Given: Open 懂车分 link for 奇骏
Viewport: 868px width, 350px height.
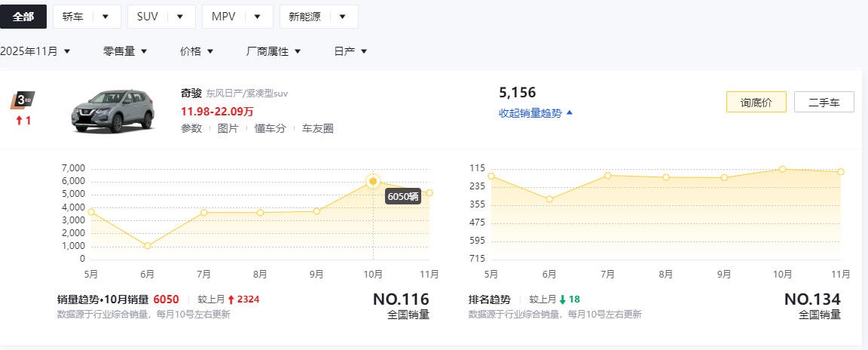Looking at the screenshot, I should point(270,128).
